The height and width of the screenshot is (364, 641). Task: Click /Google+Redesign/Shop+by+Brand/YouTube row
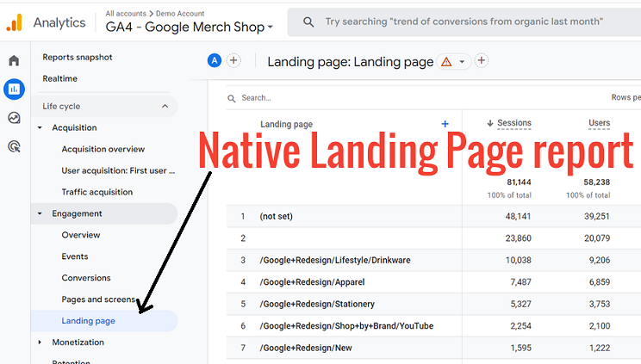pos(346,326)
